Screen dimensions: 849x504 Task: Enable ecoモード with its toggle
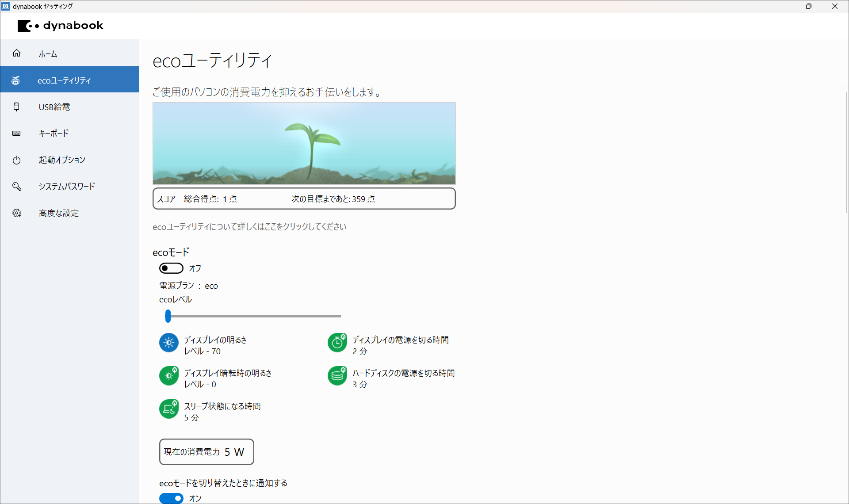(x=171, y=268)
